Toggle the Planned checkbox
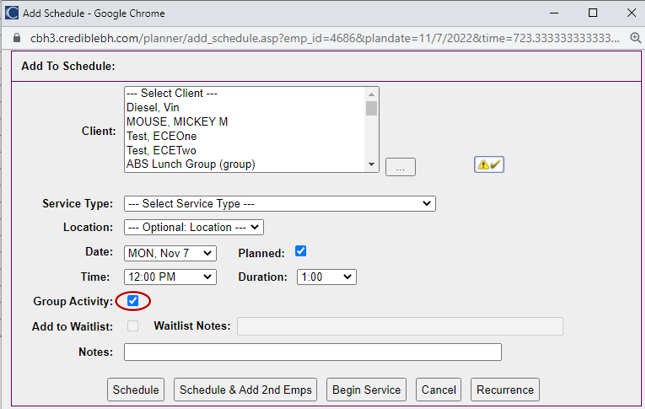The width and height of the screenshot is (645, 409). click(301, 252)
